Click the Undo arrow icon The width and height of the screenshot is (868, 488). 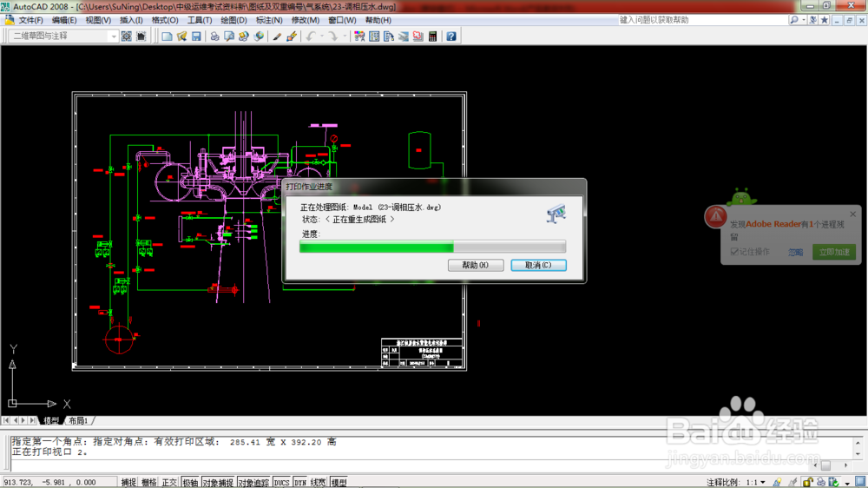(x=311, y=36)
